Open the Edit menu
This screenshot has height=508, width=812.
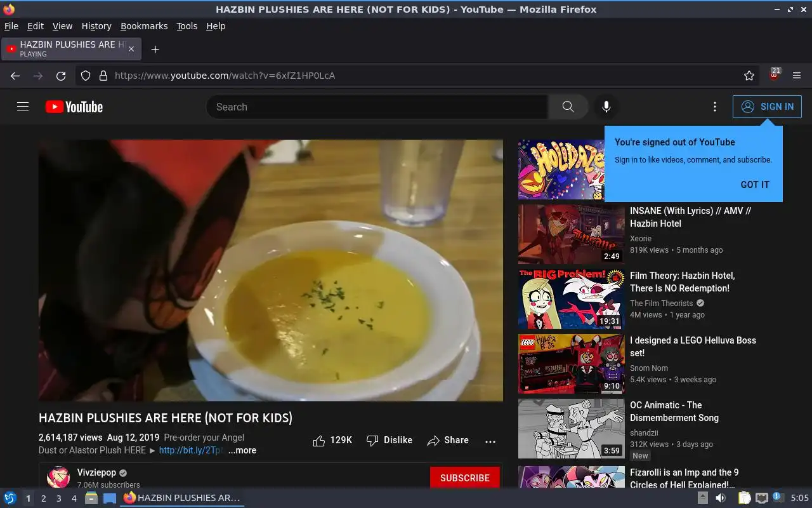click(x=36, y=26)
